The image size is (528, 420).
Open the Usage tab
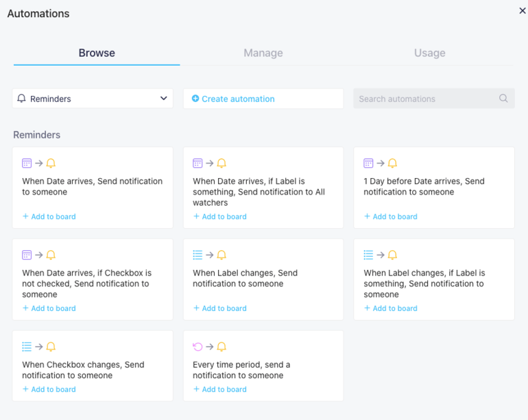[x=429, y=53]
